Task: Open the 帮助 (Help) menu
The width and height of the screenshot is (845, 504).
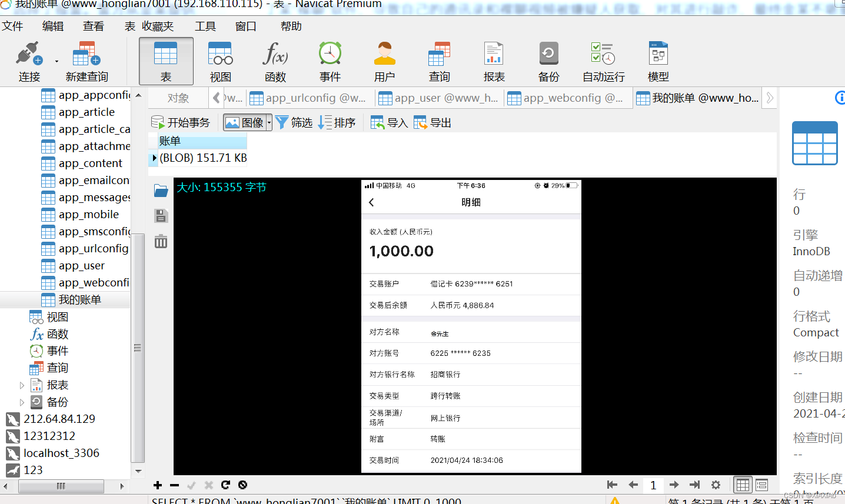Action: [291, 26]
